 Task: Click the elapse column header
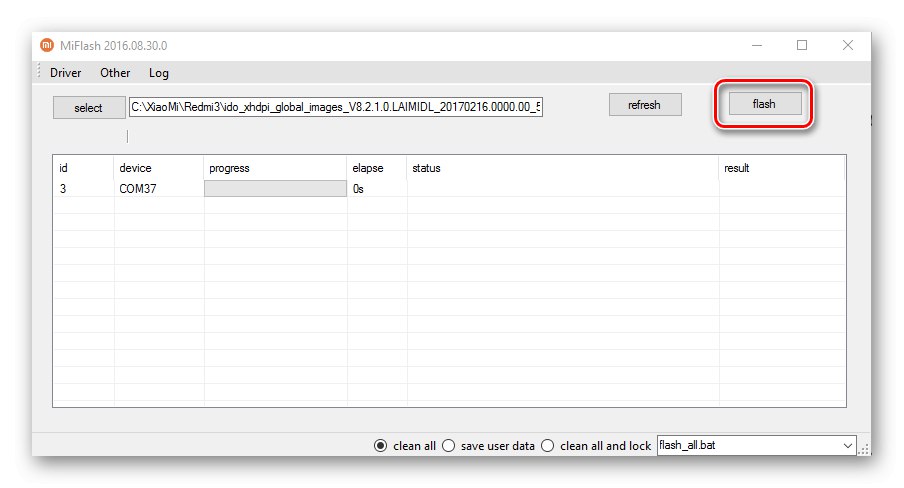tap(377, 168)
